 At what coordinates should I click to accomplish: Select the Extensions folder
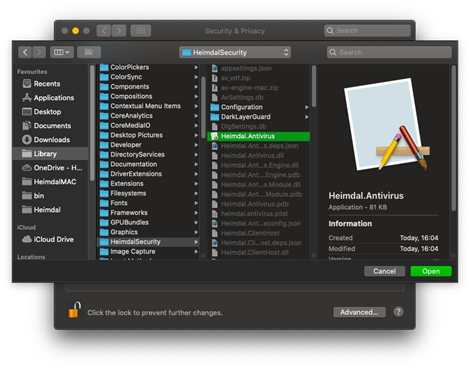[x=148, y=183]
